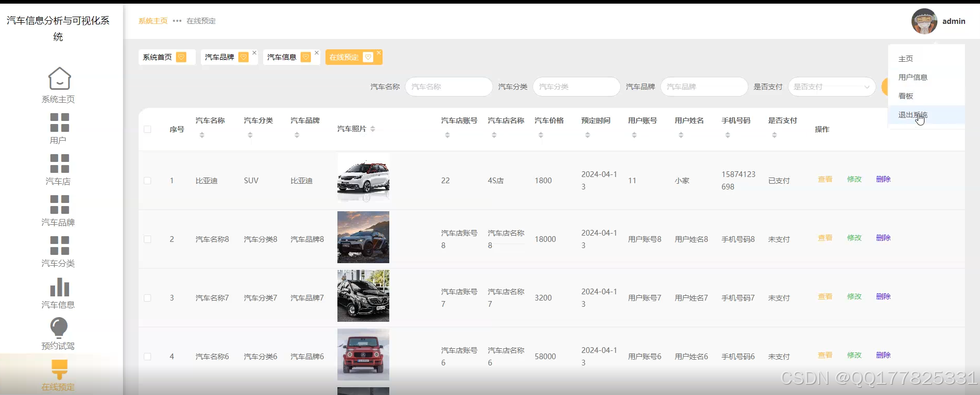Sort by 是否支付 column arrows
980x395 pixels.
pyautogui.click(x=774, y=135)
